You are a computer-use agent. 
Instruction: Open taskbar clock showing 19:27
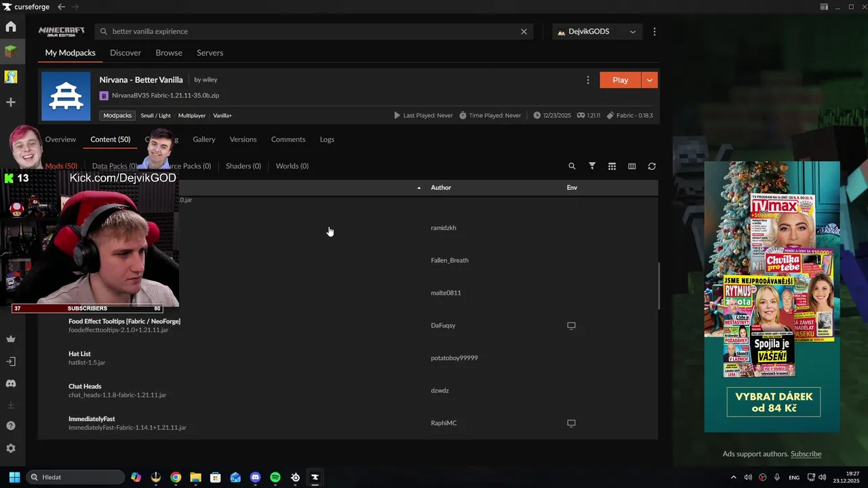point(847,477)
